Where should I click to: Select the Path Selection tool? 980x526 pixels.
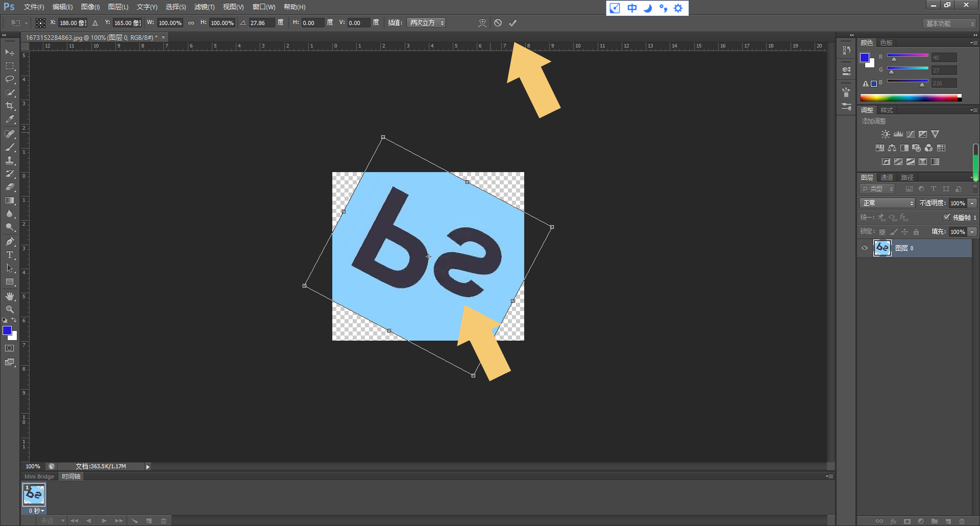(x=10, y=268)
